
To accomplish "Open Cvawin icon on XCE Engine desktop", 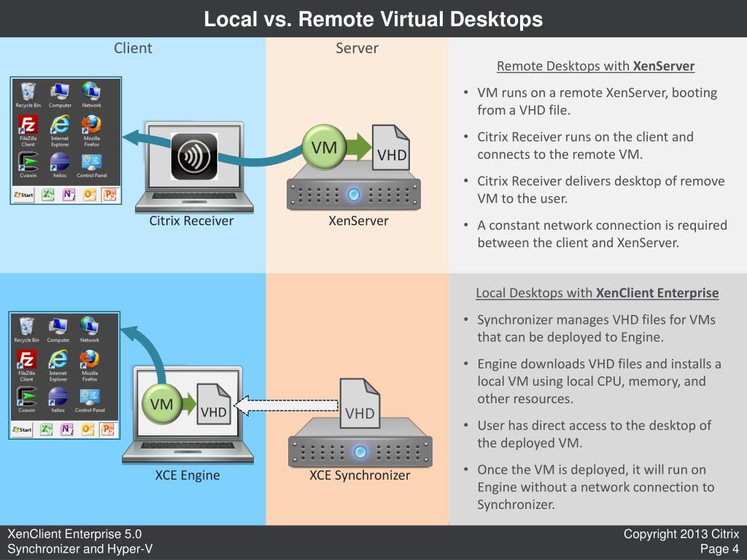I will tap(27, 400).
